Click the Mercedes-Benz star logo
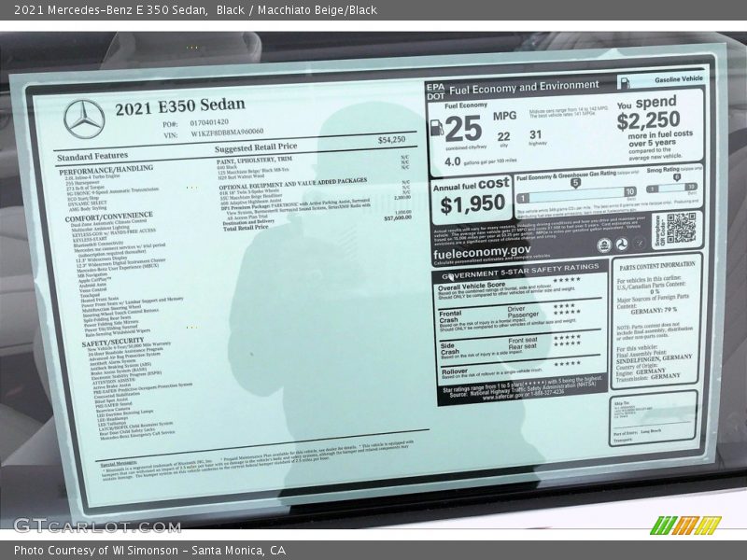This screenshot has height=560, width=747. click(x=84, y=119)
